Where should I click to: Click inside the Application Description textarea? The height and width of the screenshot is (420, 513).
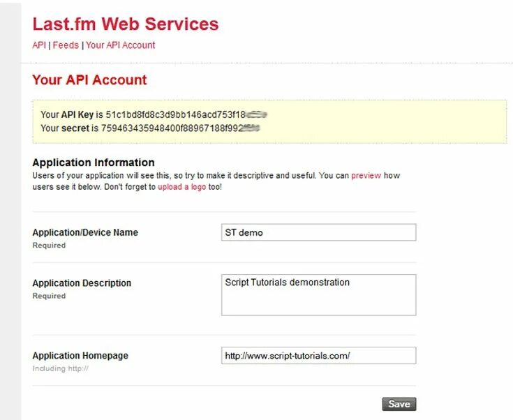[x=318, y=294]
